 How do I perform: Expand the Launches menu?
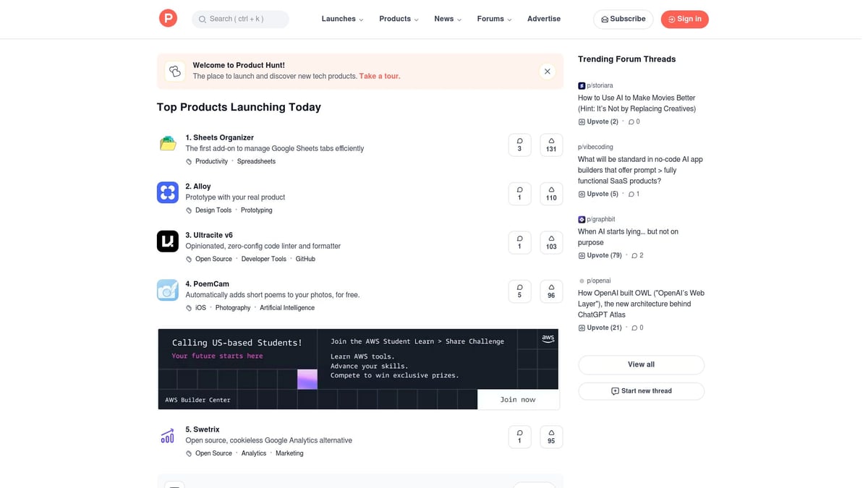coord(342,19)
